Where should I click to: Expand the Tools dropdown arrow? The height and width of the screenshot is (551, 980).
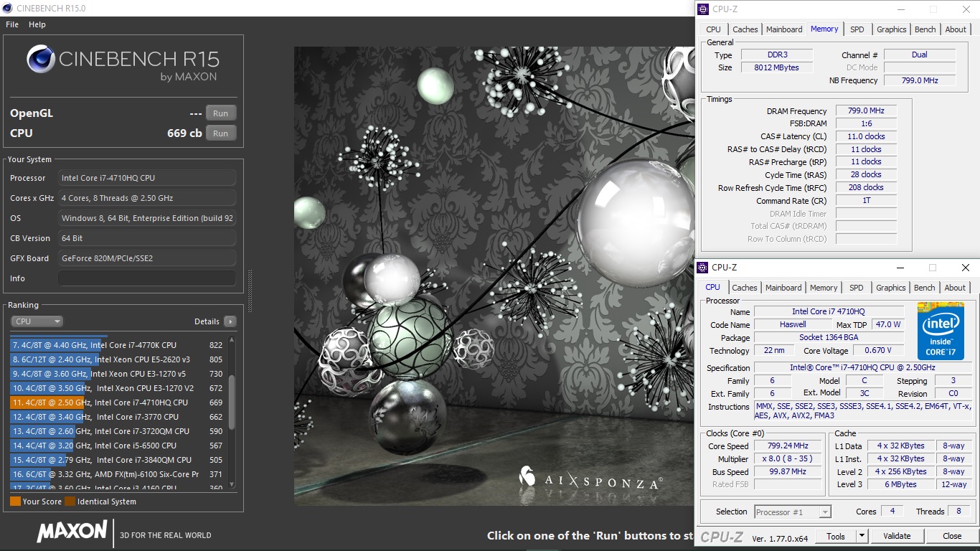pyautogui.click(x=862, y=536)
